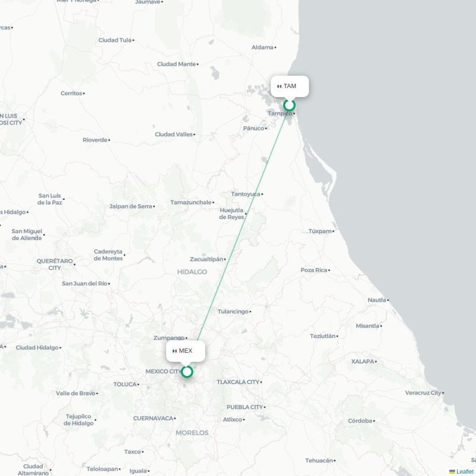Screen dimensions: 476x476
Task: Open the Leaflet attribution link
Action: [465, 471]
